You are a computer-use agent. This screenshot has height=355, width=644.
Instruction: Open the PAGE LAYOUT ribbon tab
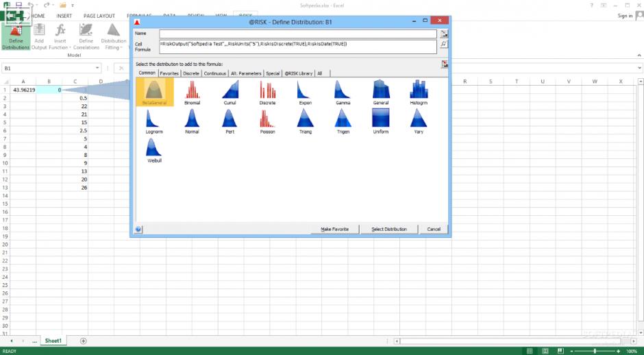(x=99, y=16)
